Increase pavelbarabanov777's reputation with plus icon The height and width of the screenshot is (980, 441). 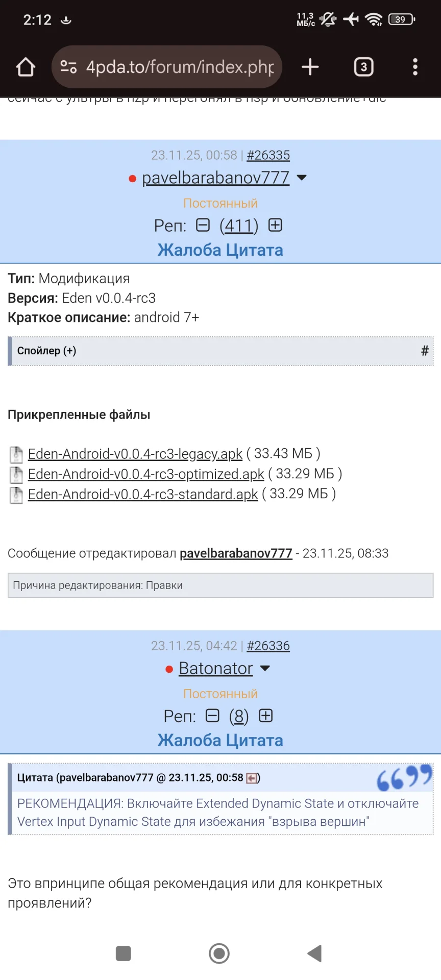(x=275, y=225)
